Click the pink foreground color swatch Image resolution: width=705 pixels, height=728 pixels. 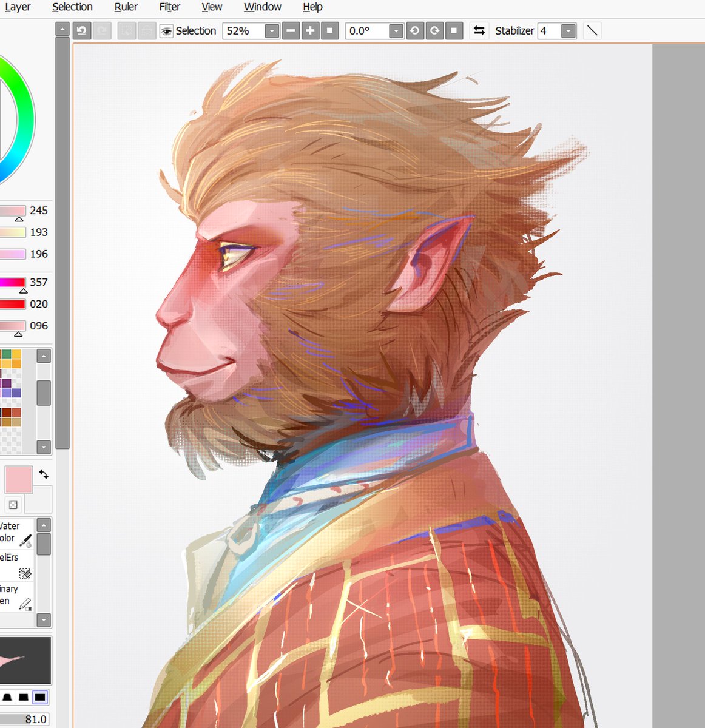18,479
